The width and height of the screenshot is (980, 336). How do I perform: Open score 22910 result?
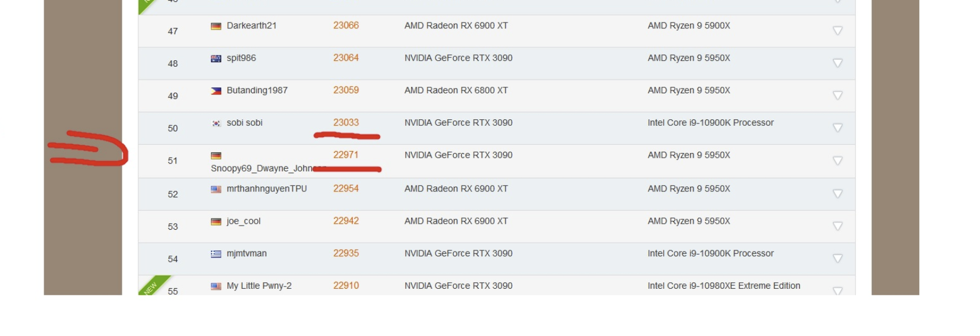pos(346,286)
